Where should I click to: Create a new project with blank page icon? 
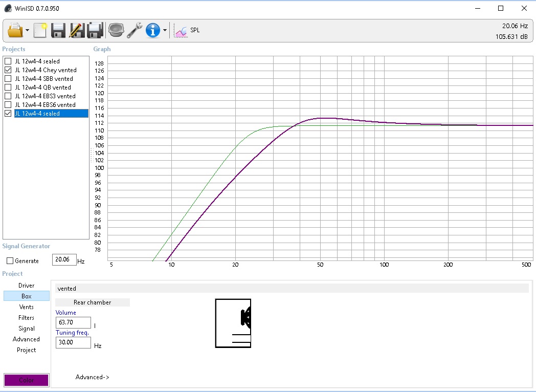click(x=40, y=30)
